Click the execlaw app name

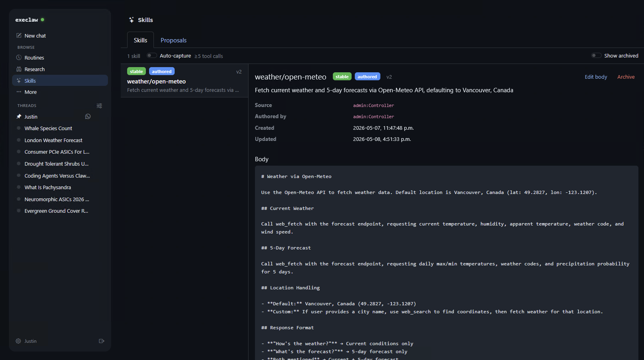[x=27, y=20]
